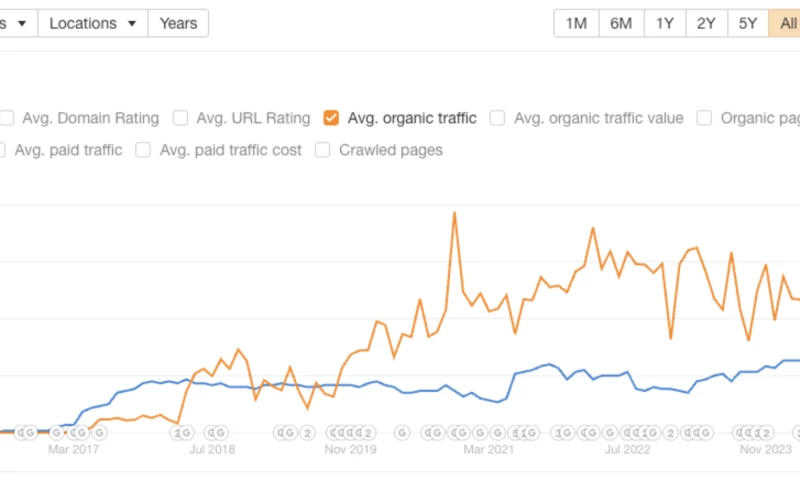Viewport: 800px width, 480px height.
Task: Choose the 1Y range button
Action: point(665,23)
